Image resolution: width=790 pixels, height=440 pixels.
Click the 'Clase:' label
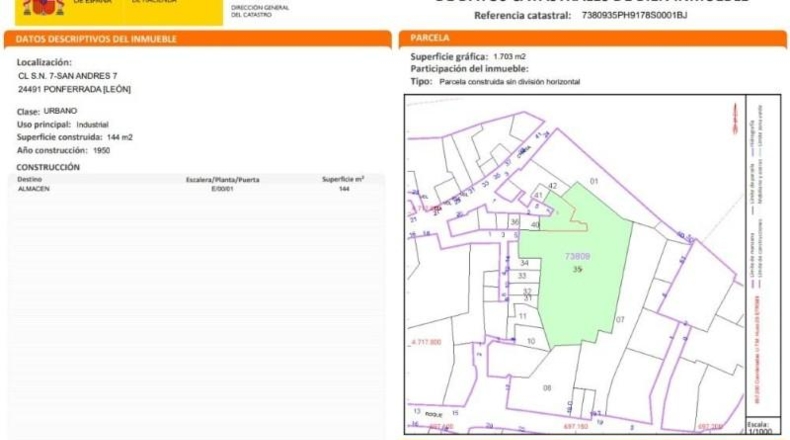(28, 111)
